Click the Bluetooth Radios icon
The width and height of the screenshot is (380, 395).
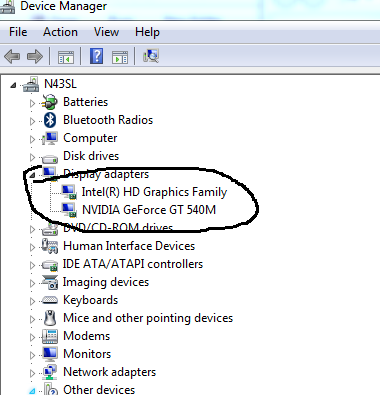(x=50, y=120)
